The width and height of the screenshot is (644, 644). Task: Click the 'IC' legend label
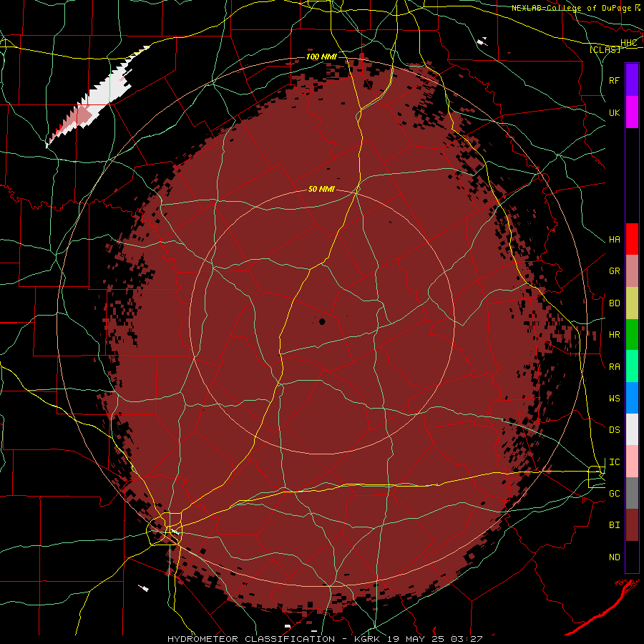pos(615,462)
